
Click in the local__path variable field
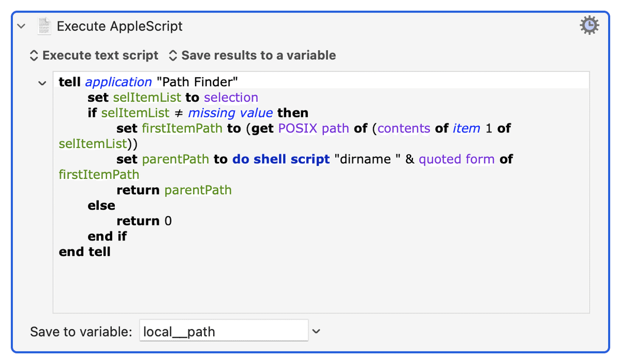pyautogui.click(x=224, y=331)
